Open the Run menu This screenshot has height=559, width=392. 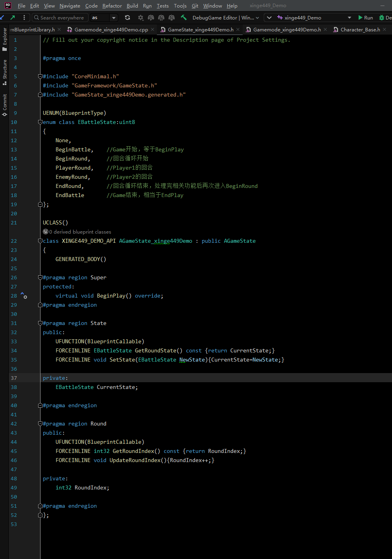click(x=147, y=6)
